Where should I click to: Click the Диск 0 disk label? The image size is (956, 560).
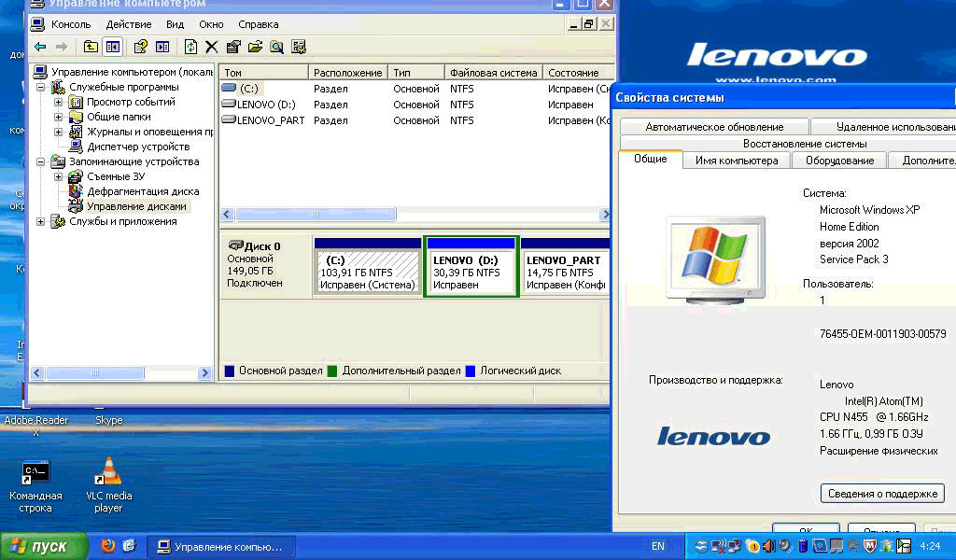[x=262, y=246]
